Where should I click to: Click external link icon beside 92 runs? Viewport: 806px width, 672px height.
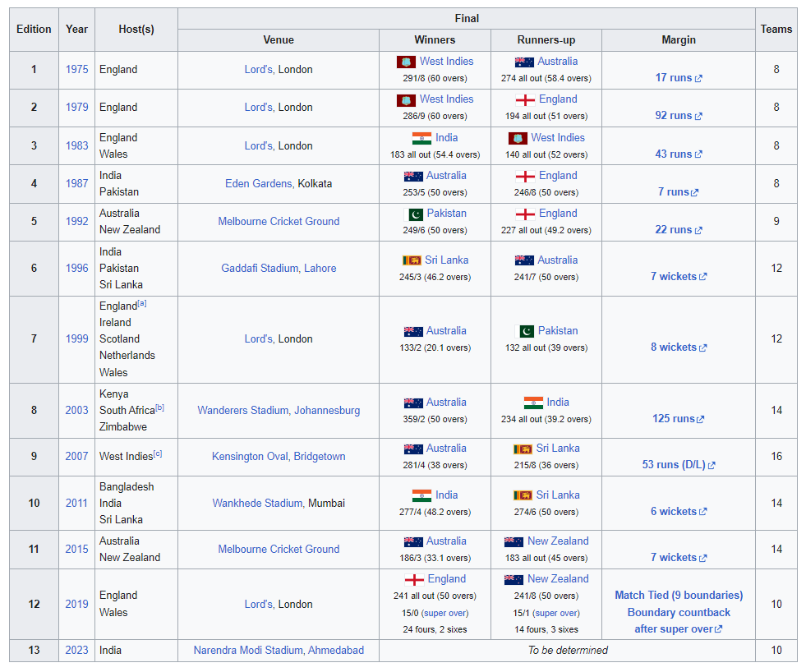coord(698,116)
